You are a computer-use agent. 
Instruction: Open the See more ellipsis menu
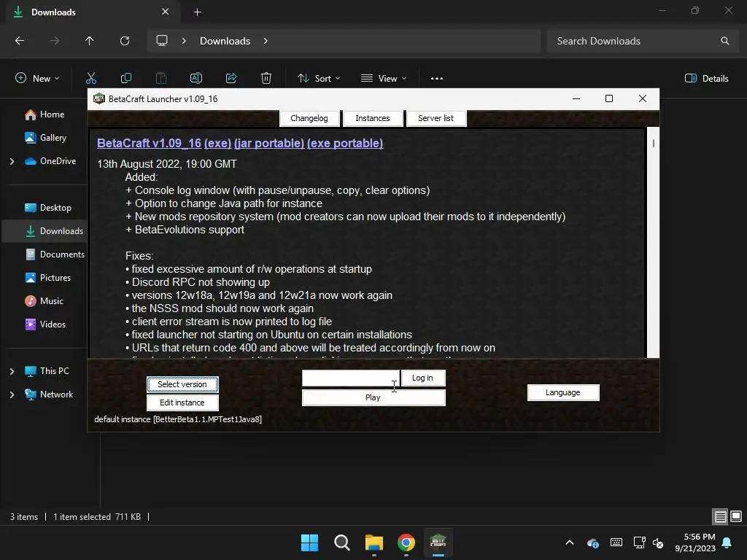pyautogui.click(x=437, y=79)
